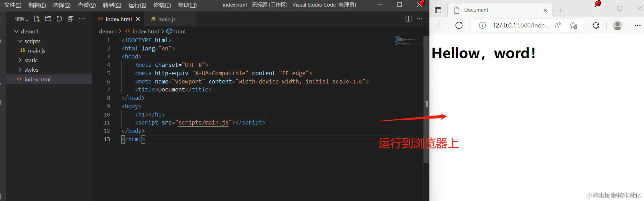Close the Document browser tab
Screen dimensions: 644x201
pyautogui.click(x=545, y=10)
